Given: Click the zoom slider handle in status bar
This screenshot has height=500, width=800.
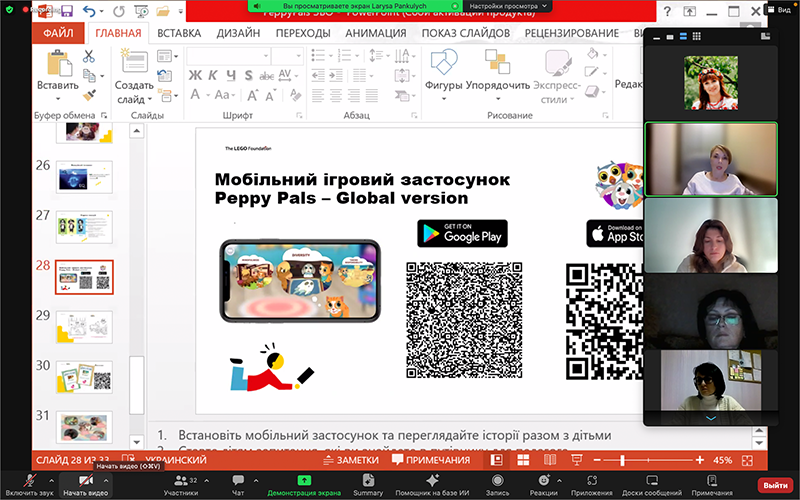Looking at the screenshot, I should coord(622,460).
